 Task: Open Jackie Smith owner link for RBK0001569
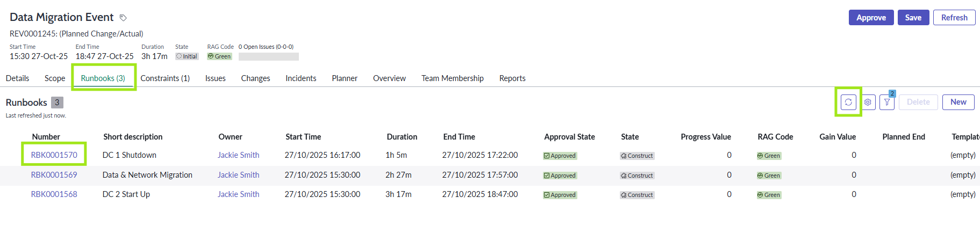point(238,175)
